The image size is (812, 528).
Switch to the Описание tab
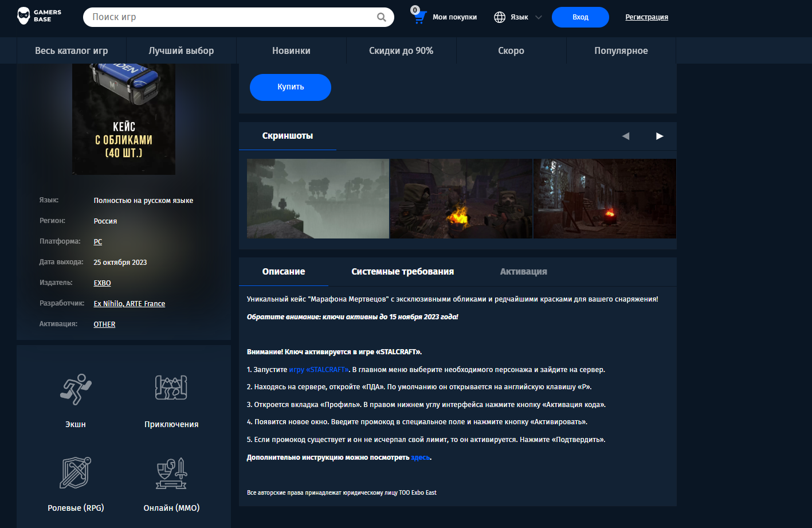284,272
